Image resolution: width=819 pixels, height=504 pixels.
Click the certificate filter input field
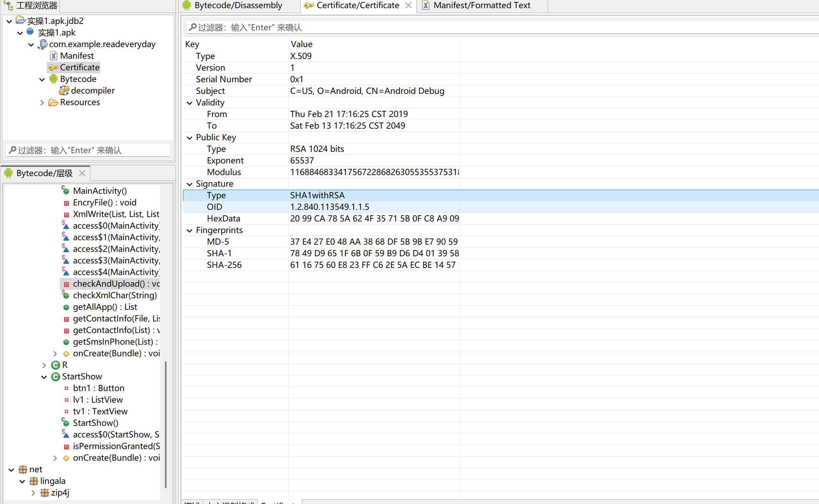[x=478, y=28]
